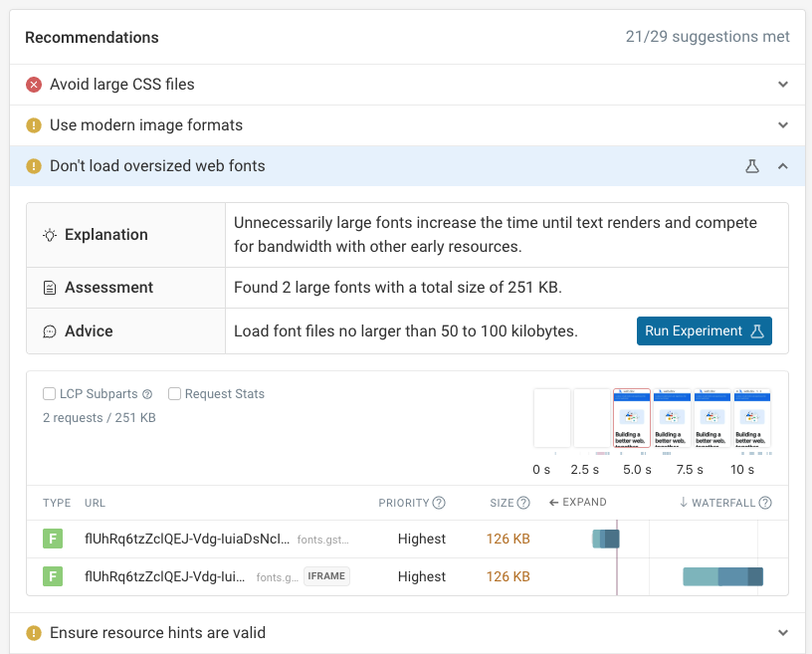Collapse the Don't load oversized web fonts section
Image resolution: width=812 pixels, height=654 pixels.
coord(783,166)
